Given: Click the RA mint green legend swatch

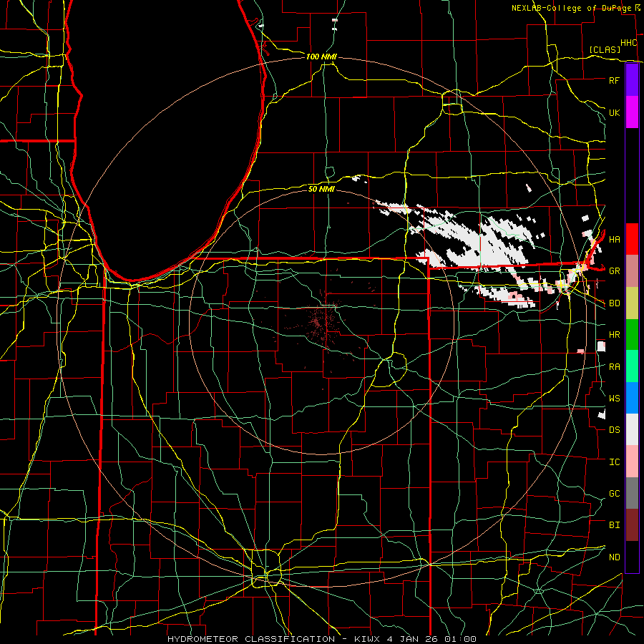Looking at the screenshot, I should 632,366.
